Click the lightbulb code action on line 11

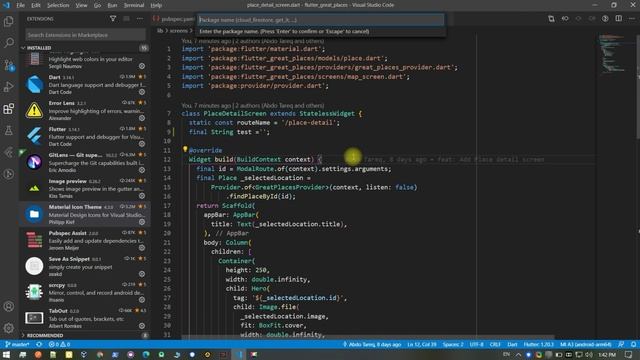(x=185, y=150)
